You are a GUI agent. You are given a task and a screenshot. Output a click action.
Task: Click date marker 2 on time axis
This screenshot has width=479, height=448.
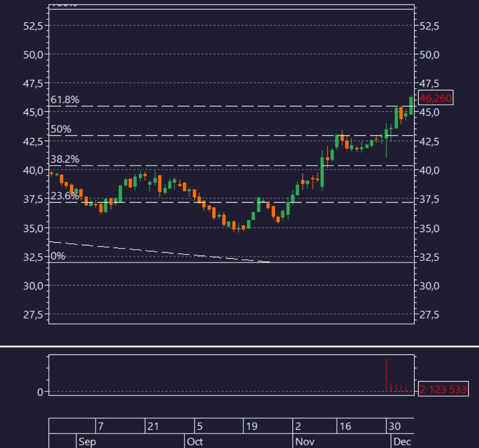pos(298,426)
